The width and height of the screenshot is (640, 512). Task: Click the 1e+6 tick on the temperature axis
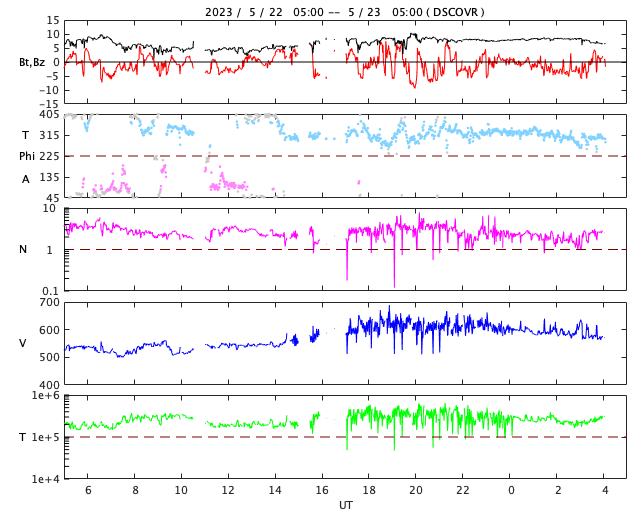(x=44, y=396)
